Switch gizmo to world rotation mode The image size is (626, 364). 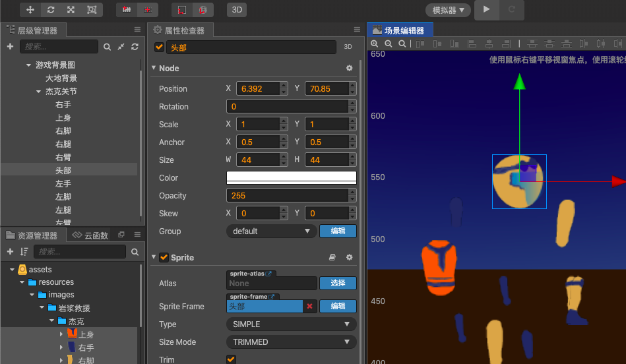[203, 10]
